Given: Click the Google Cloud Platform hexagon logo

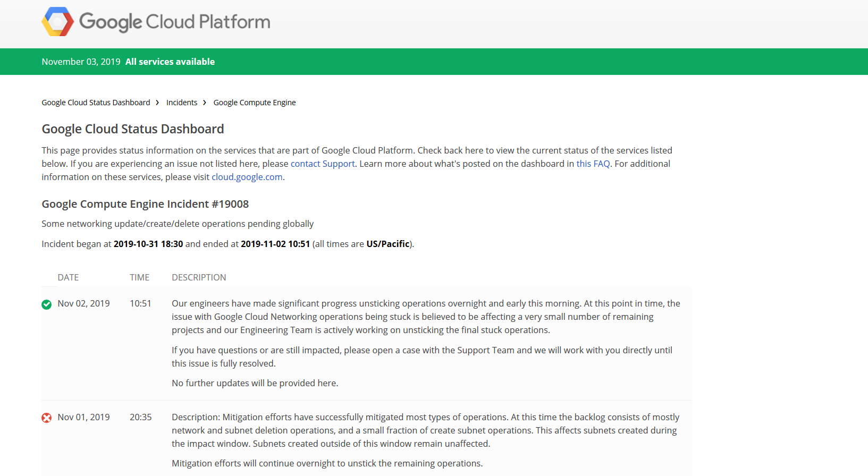Looking at the screenshot, I should (57, 22).
